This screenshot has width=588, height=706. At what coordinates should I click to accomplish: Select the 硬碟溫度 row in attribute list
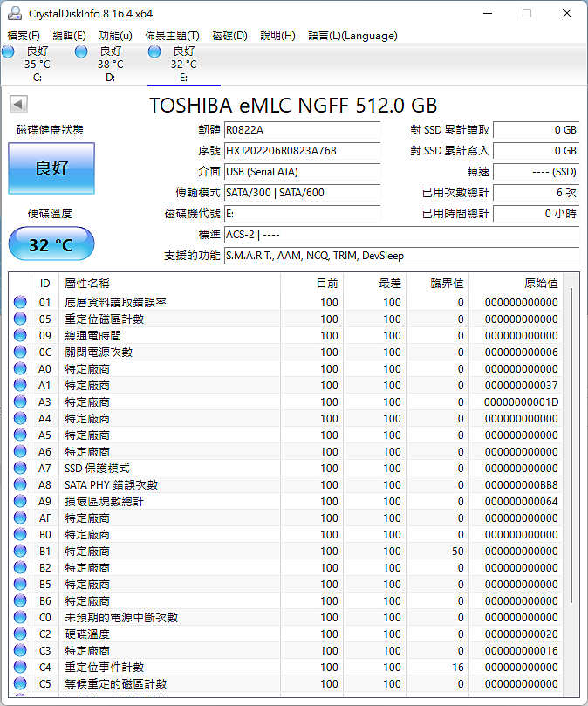tap(287, 634)
